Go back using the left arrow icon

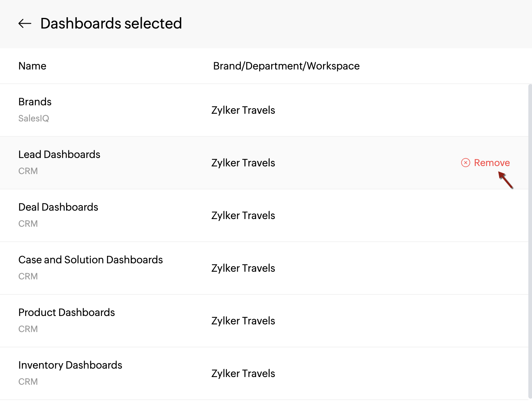click(x=25, y=24)
